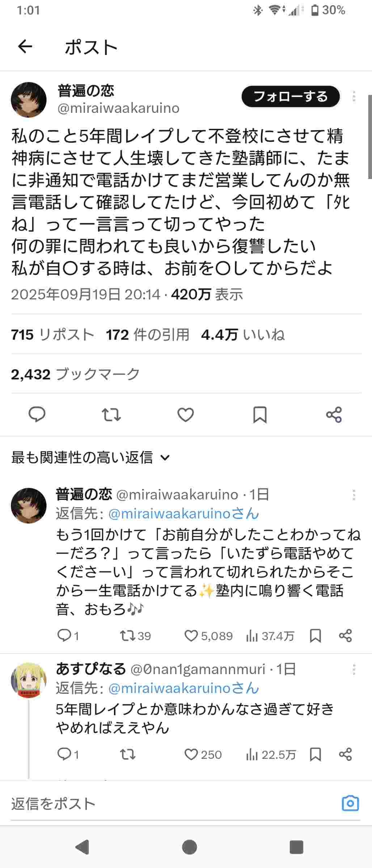This screenshot has width=372, height=868.
Task: Open the first reply's three-dot menu
Action: coord(354,495)
